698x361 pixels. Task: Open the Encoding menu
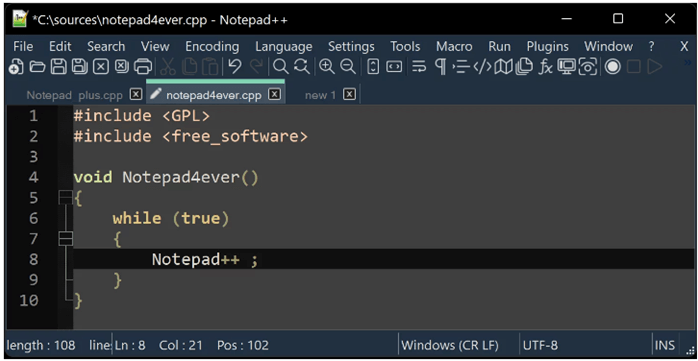coord(212,46)
